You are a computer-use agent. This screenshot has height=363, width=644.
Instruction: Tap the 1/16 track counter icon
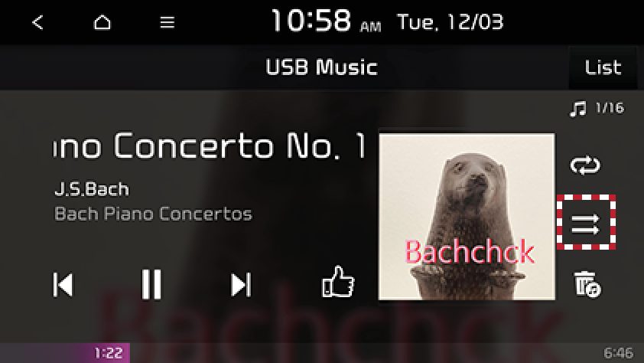pos(597,109)
